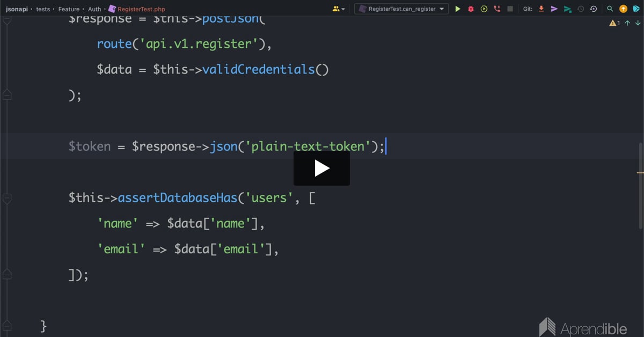Screen dimensions: 644x337
Task: Start debugging with the bug icon
Action: (x=471, y=9)
